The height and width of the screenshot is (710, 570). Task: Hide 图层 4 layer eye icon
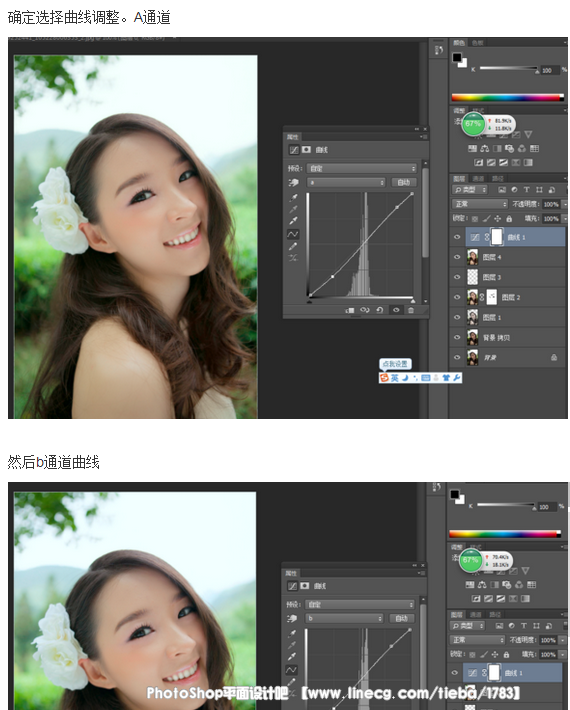pyautogui.click(x=457, y=257)
